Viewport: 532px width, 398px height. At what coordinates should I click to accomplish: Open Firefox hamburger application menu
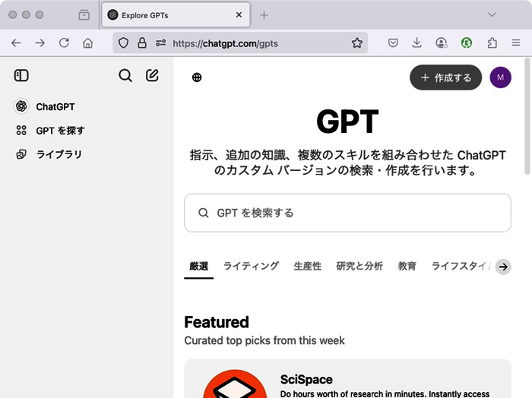tap(516, 43)
